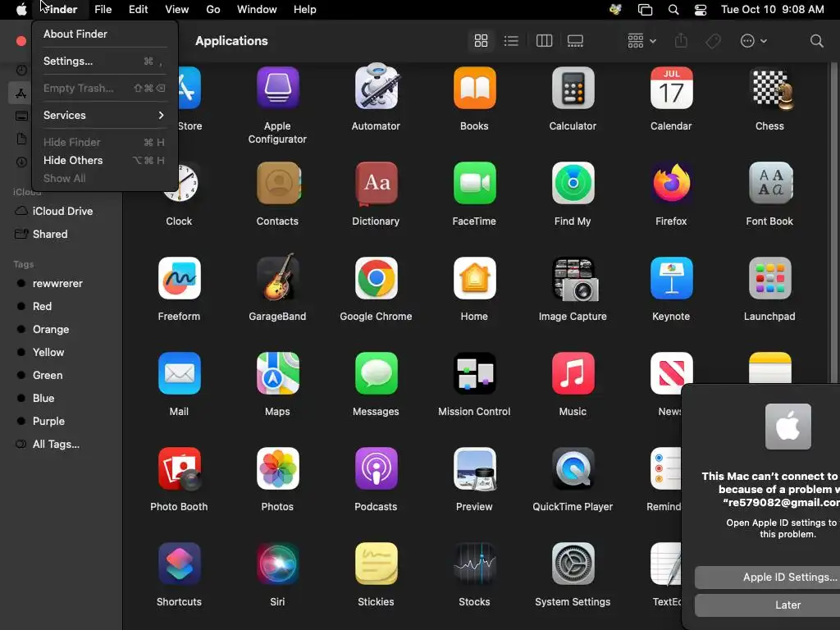Open the File menu
Image resolution: width=840 pixels, height=630 pixels.
pyautogui.click(x=103, y=10)
